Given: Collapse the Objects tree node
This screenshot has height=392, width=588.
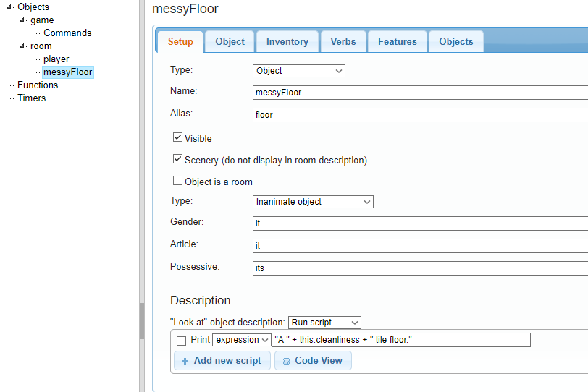Looking at the screenshot, I should (x=9, y=7).
